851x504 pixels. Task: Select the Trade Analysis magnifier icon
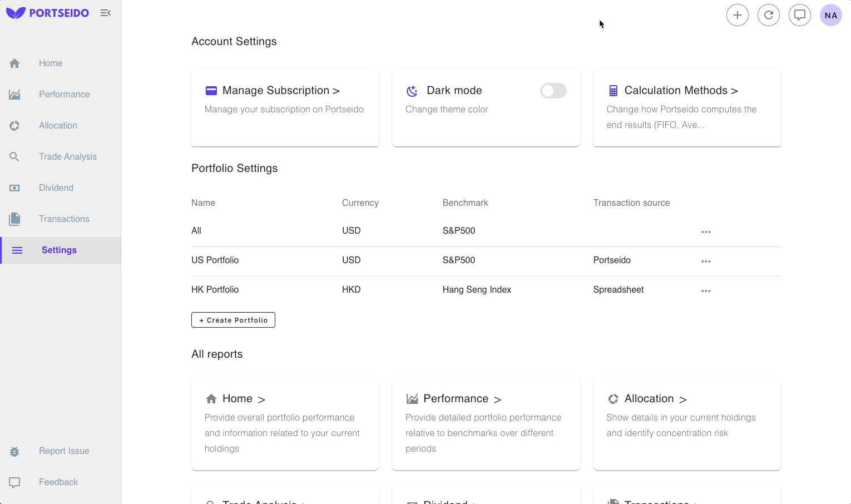point(14,156)
